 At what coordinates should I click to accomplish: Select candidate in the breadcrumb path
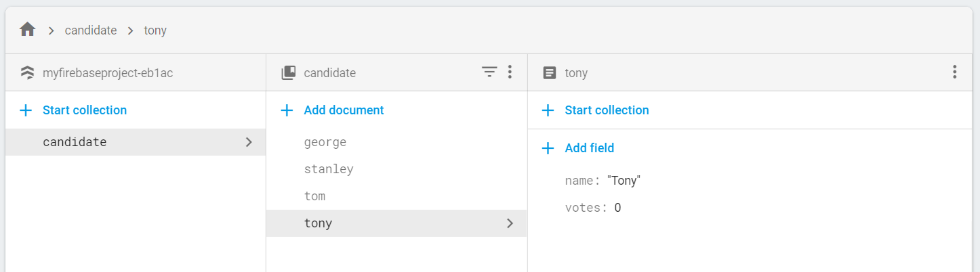91,30
